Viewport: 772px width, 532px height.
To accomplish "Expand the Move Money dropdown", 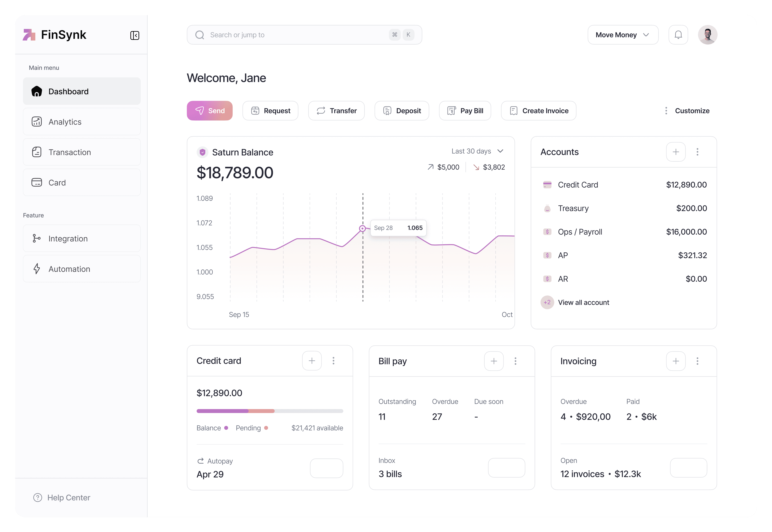I will (623, 34).
